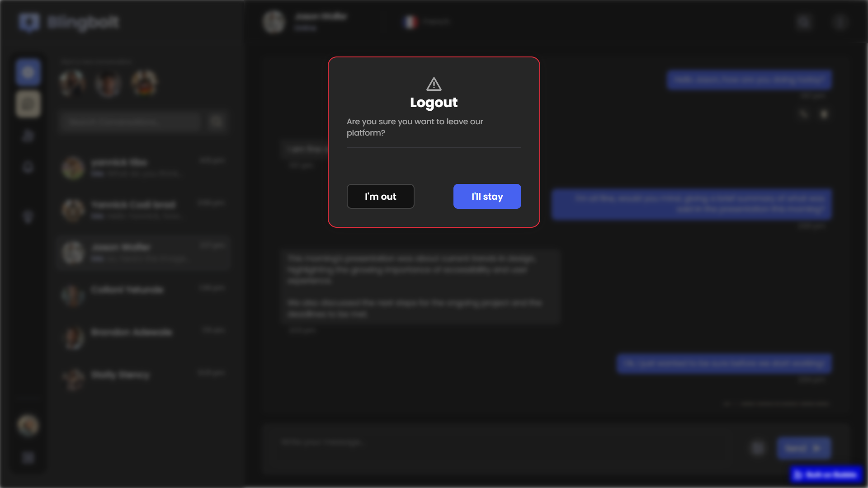Screen dimensions: 868x488
Task: Click the blue Send button
Action: (803, 448)
